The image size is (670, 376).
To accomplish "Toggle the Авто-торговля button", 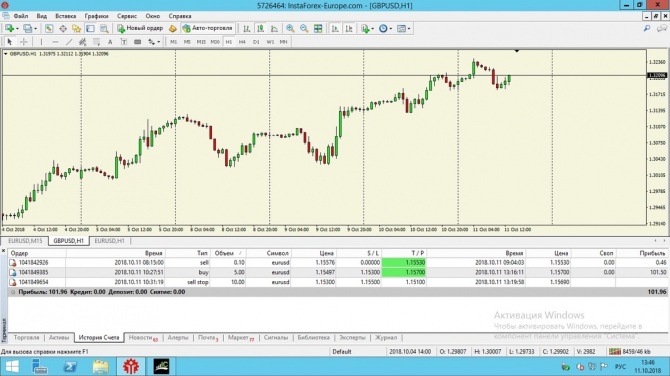I will [208, 28].
